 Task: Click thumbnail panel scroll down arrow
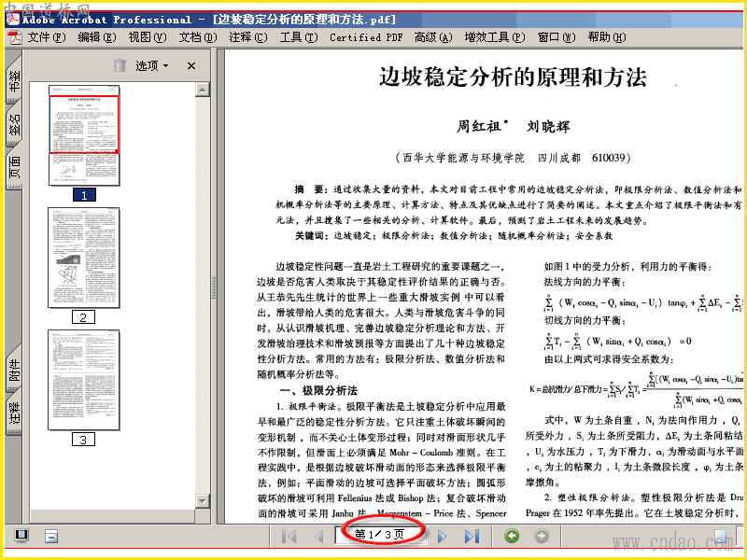tap(202, 501)
